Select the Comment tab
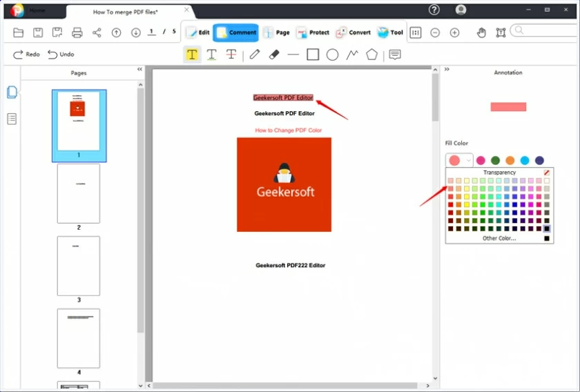580x392 pixels. 236,32
